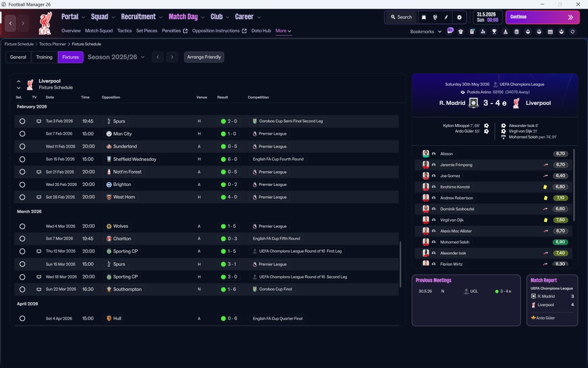
Task: Open the calendar bookmark icon
Action: tap(550, 32)
